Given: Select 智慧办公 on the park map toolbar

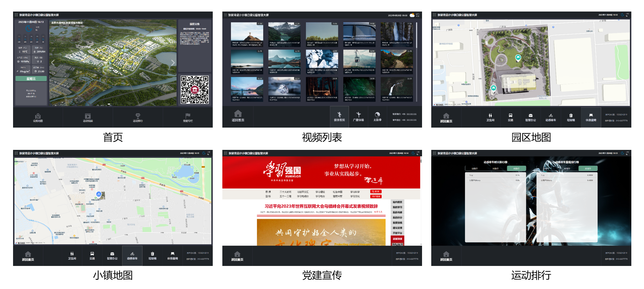Looking at the screenshot, I should click(x=530, y=117).
